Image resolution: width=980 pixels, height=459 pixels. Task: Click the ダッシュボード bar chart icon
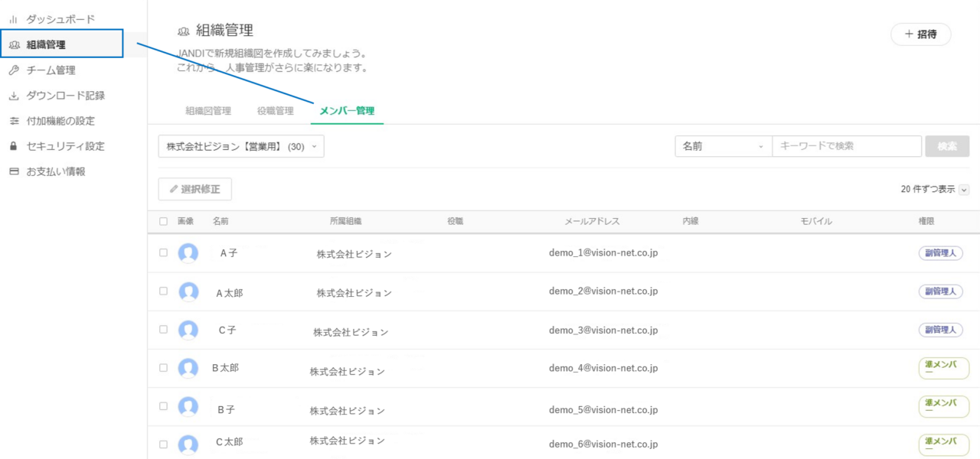pos(13,19)
